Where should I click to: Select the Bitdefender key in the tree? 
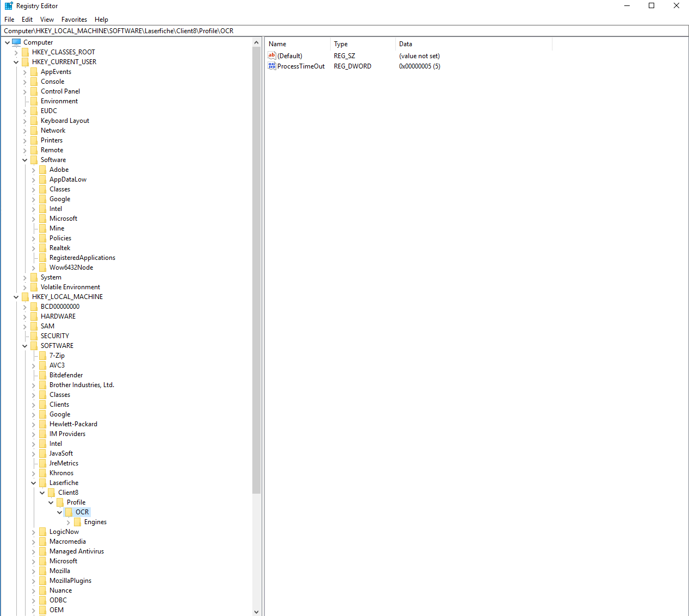pyautogui.click(x=66, y=375)
